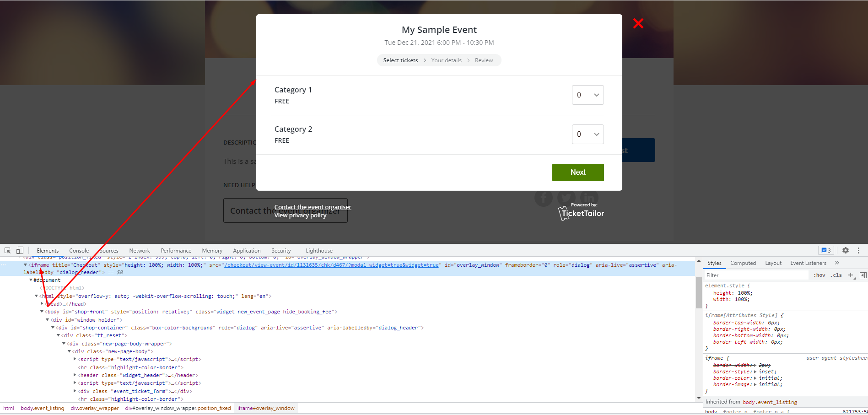
Task: Toggle computed styles sidebar icon
Action: (x=863, y=275)
